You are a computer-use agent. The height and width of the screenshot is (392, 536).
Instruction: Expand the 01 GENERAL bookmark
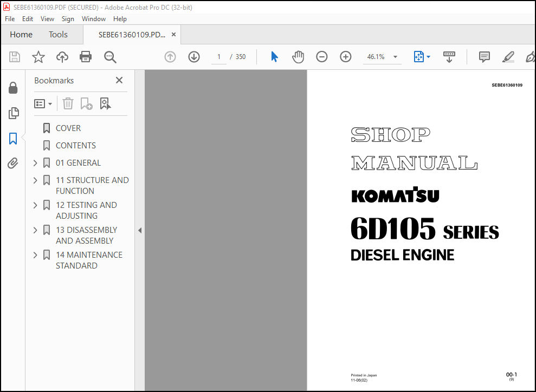click(35, 163)
